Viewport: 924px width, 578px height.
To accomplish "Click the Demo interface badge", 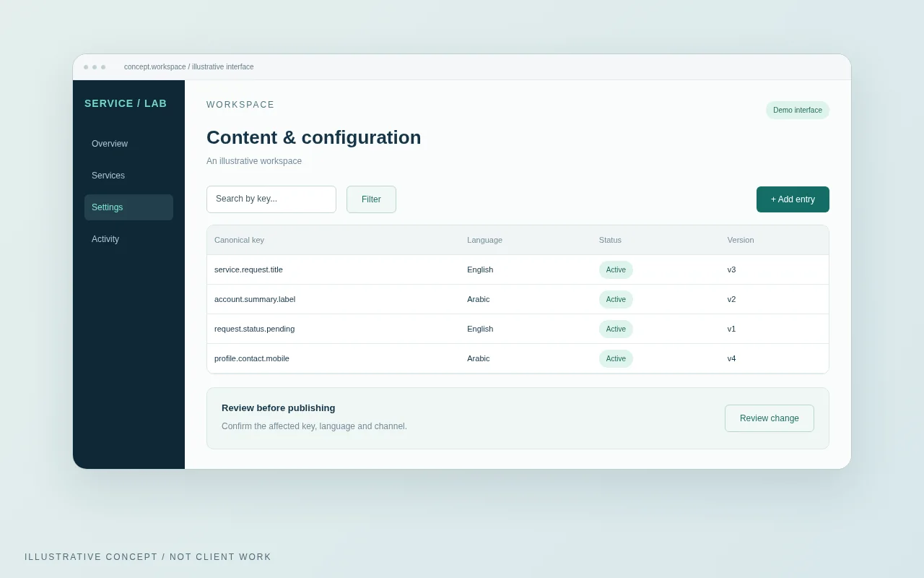I will (x=798, y=111).
